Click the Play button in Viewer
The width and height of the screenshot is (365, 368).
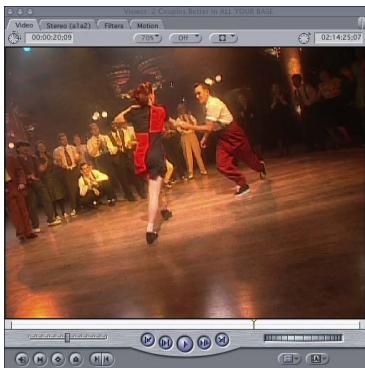point(185,344)
